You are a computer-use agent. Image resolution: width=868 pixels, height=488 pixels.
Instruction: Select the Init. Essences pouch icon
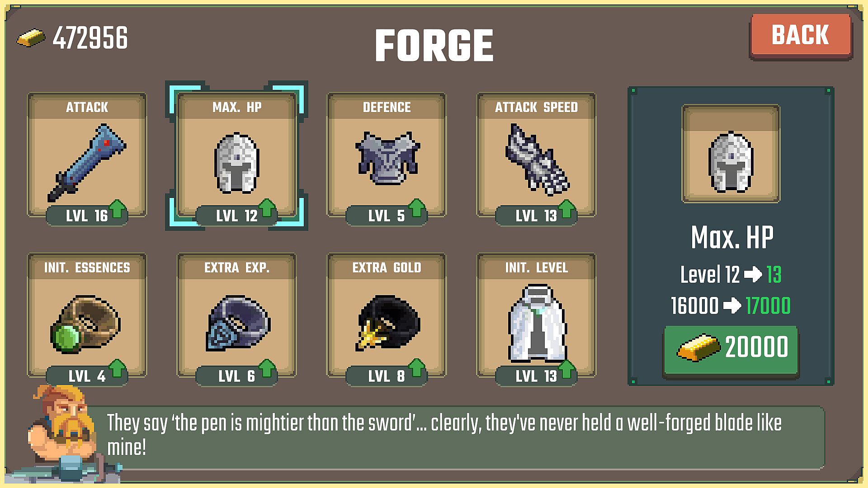click(x=85, y=324)
